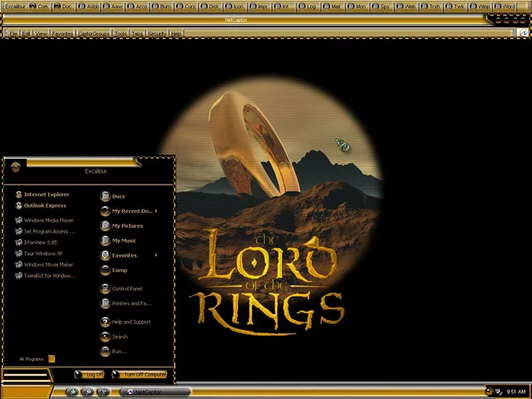Open NetCaptor Help menu

(x=175, y=33)
